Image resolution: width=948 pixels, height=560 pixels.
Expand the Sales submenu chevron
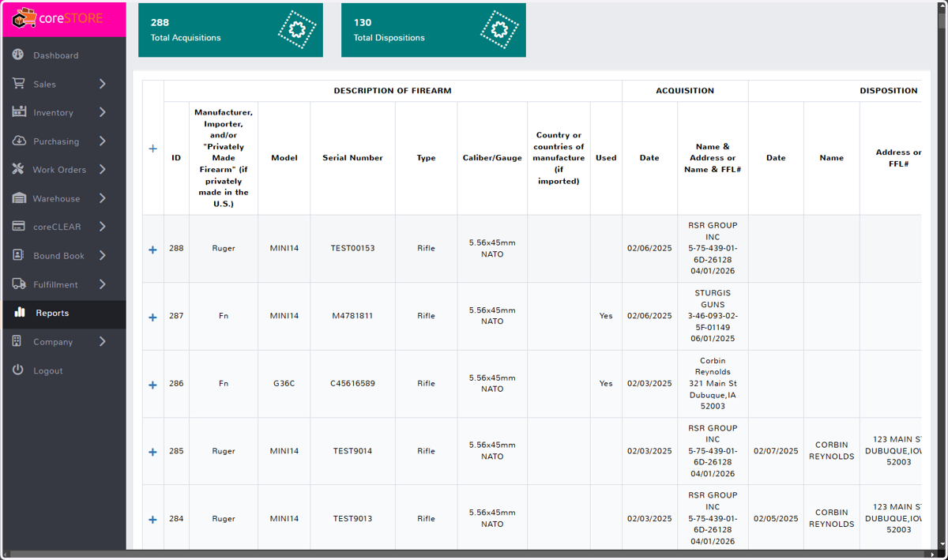(x=103, y=84)
